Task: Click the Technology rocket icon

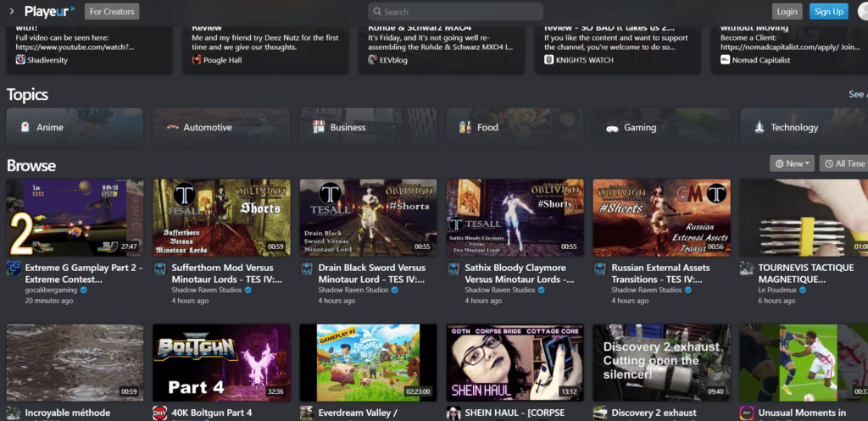Action: tap(759, 127)
